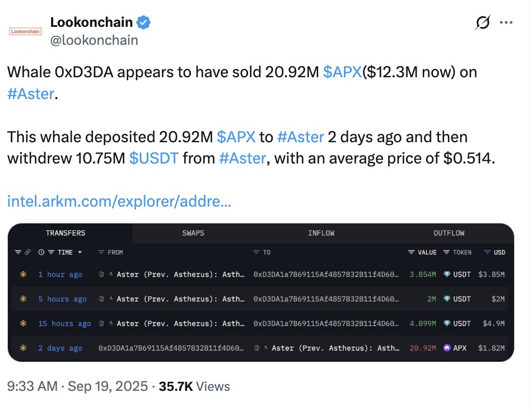Click the USDT token icon in first row
This screenshot has height=411, width=532.
click(447, 274)
